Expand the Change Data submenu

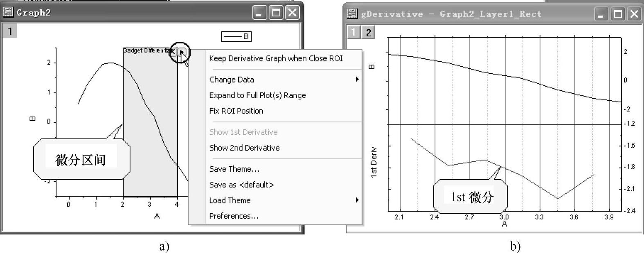point(284,79)
